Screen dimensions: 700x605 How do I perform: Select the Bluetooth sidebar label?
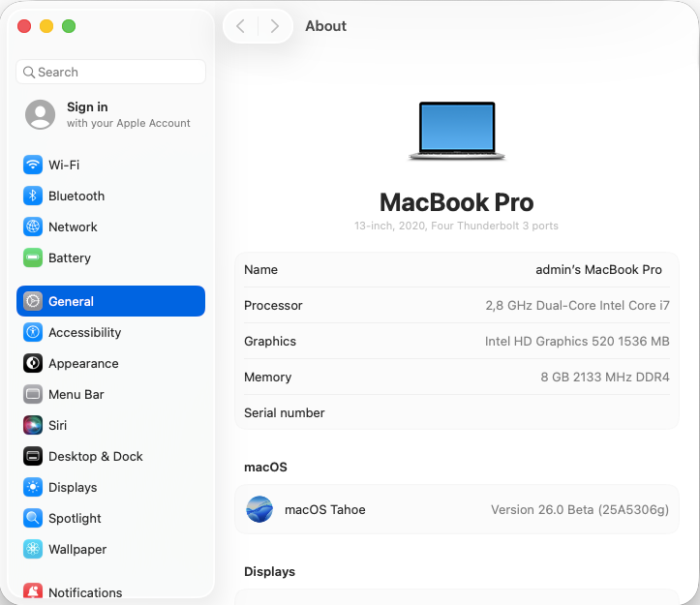point(76,196)
